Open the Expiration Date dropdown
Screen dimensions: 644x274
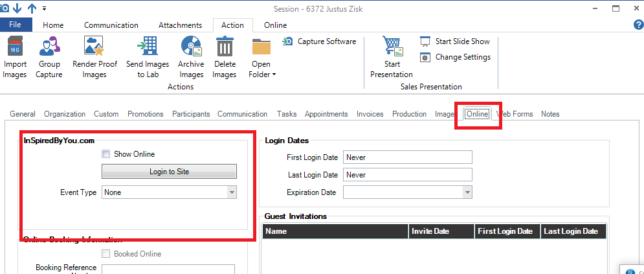(x=467, y=192)
